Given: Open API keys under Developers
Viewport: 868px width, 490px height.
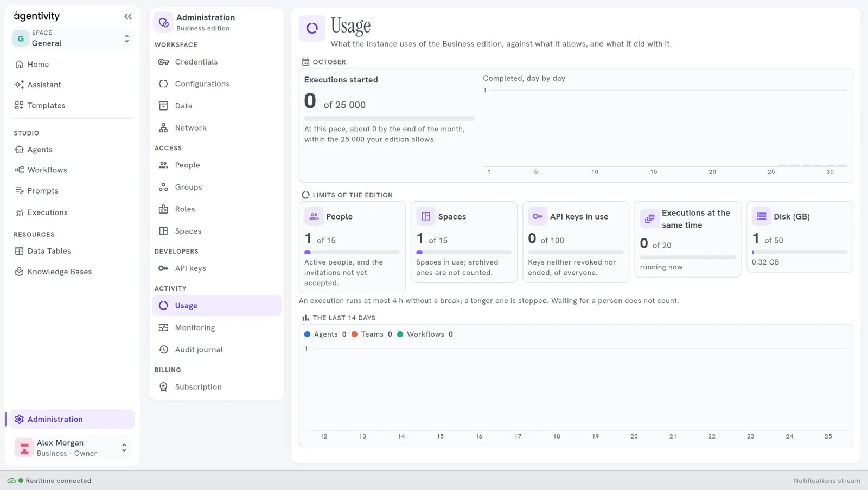Looking at the screenshot, I should 216,268.
